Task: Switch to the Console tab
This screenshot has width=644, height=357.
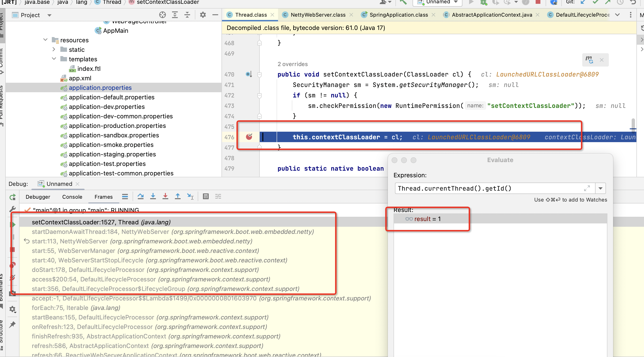Action: coord(72,197)
